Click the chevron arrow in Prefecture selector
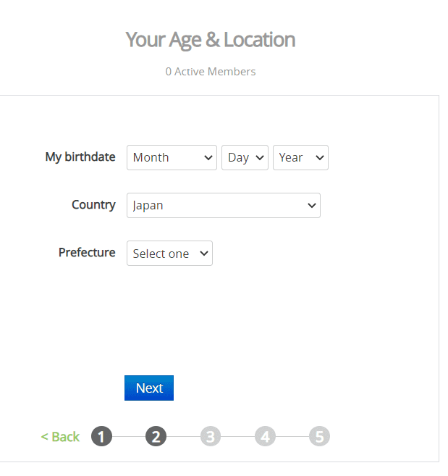The width and height of the screenshot is (448, 476). tap(204, 253)
